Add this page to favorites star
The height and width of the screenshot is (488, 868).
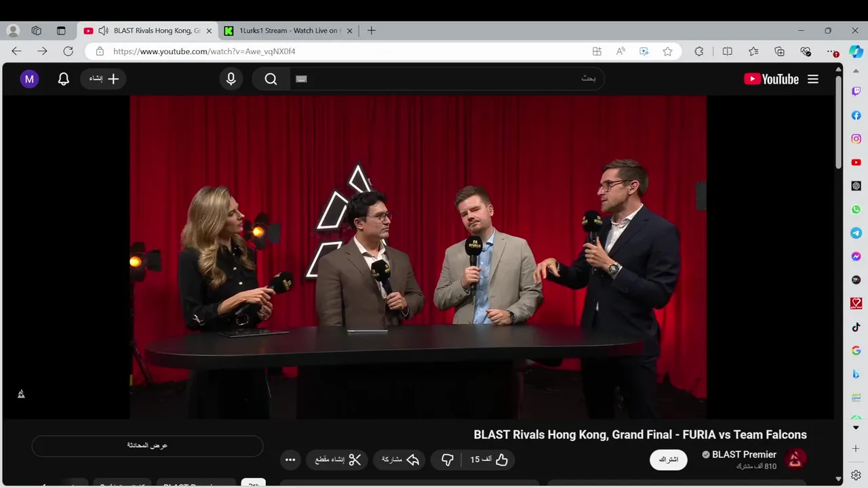pyautogui.click(x=667, y=52)
